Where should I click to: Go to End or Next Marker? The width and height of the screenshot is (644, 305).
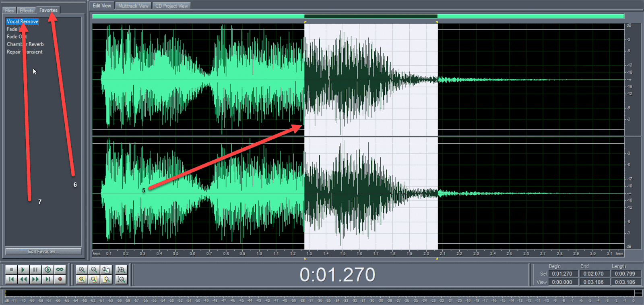tap(47, 279)
